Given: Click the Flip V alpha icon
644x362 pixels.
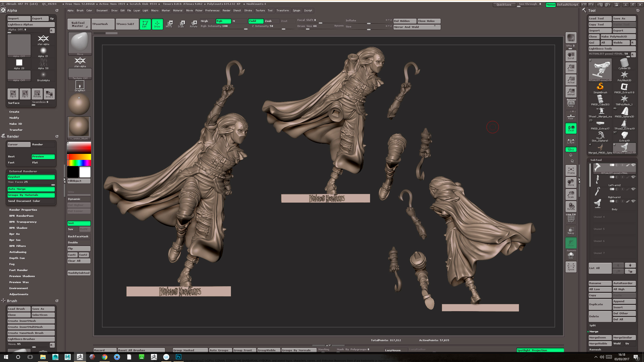Looking at the screenshot, I should (x=25, y=94).
